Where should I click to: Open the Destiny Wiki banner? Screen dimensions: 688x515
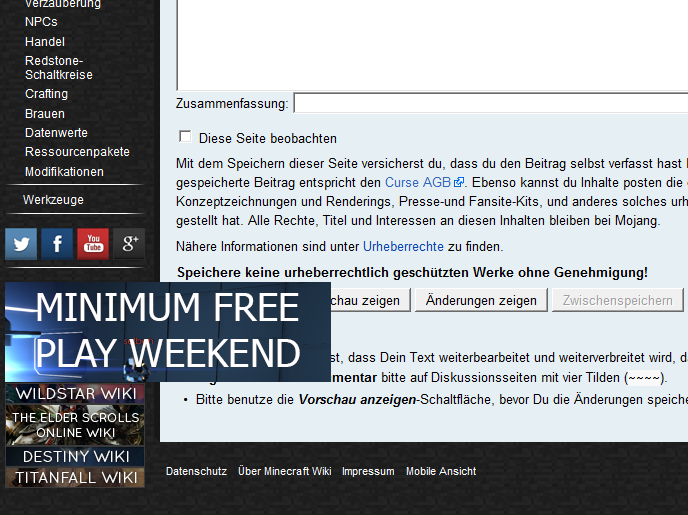(x=75, y=456)
